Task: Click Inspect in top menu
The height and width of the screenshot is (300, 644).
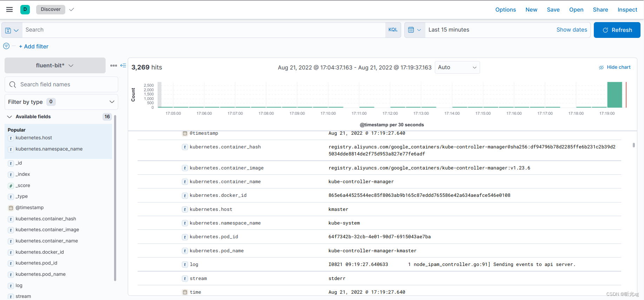Action: click(627, 10)
